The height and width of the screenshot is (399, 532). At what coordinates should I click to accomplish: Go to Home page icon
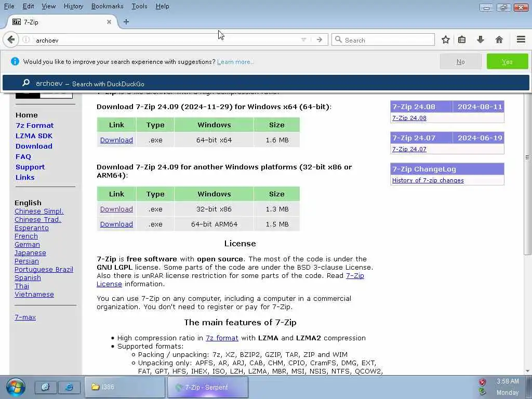tap(499, 39)
